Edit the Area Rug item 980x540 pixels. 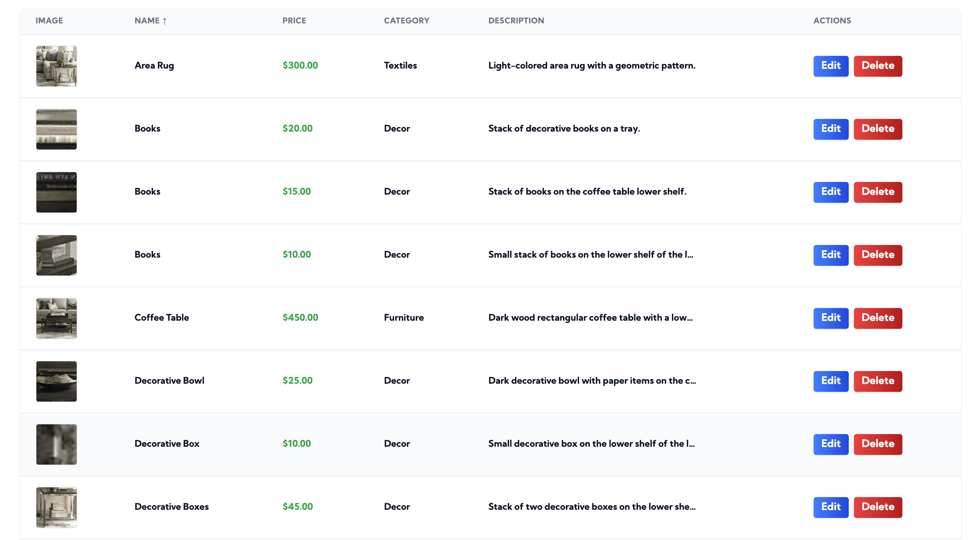pyautogui.click(x=831, y=66)
